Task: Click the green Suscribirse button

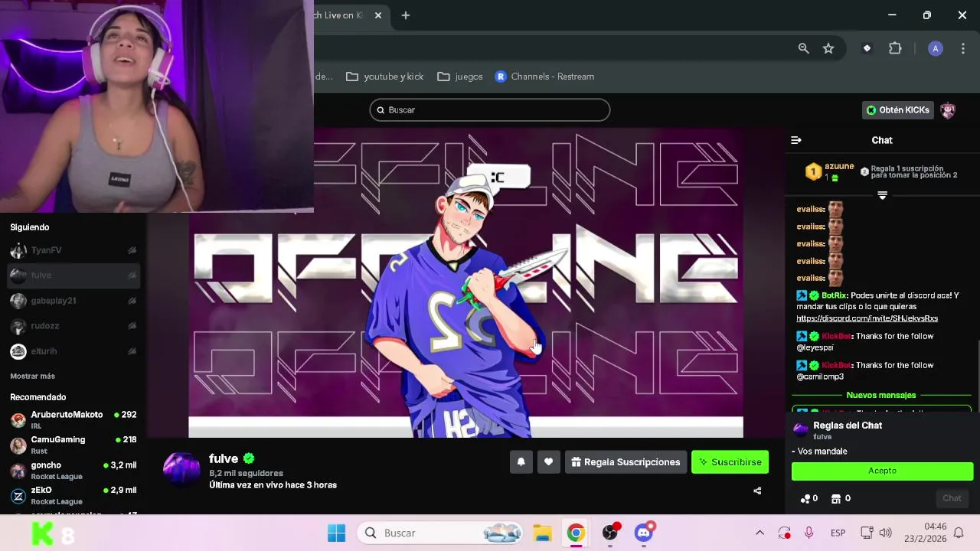Action: 730,461
